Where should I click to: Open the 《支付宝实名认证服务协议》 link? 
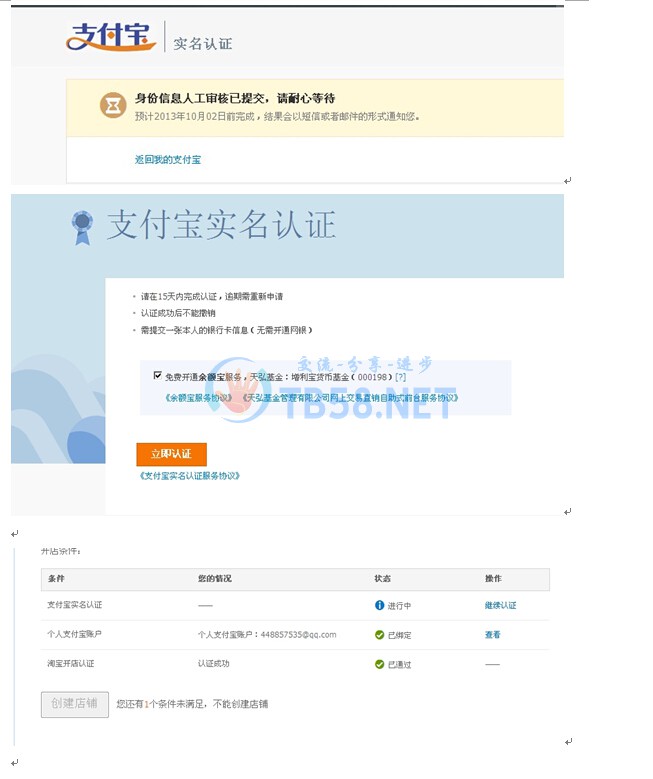(189, 476)
